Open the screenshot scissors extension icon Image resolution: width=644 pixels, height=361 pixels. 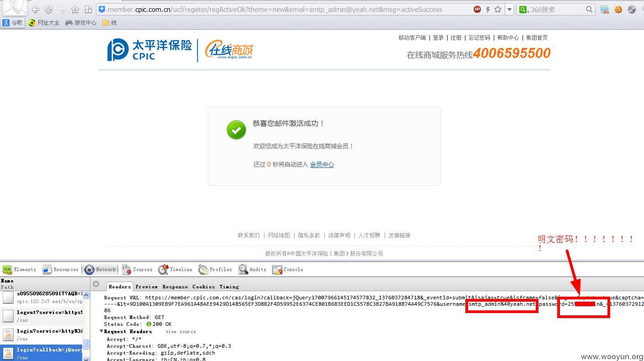pyautogui.click(x=604, y=9)
